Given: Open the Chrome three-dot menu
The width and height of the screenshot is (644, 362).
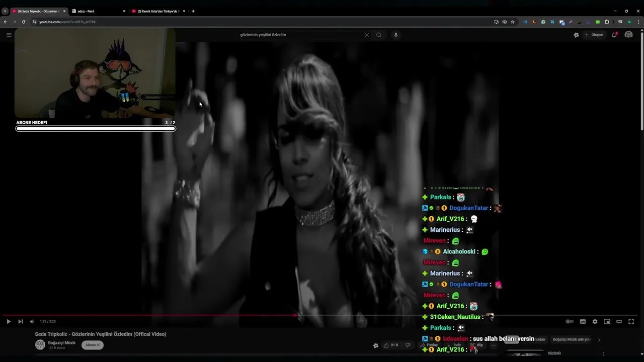Looking at the screenshot, I should pos(638,22).
